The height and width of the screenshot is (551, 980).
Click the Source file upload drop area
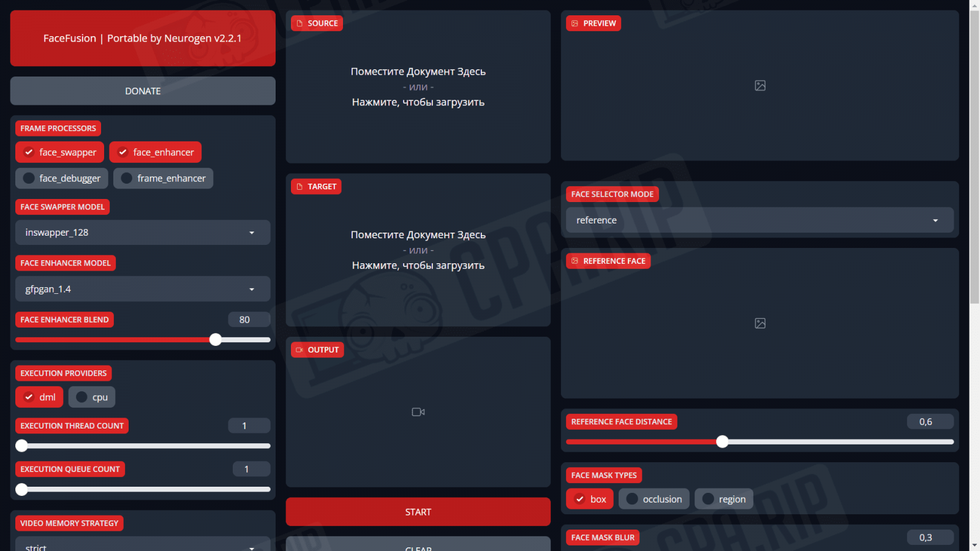(418, 87)
